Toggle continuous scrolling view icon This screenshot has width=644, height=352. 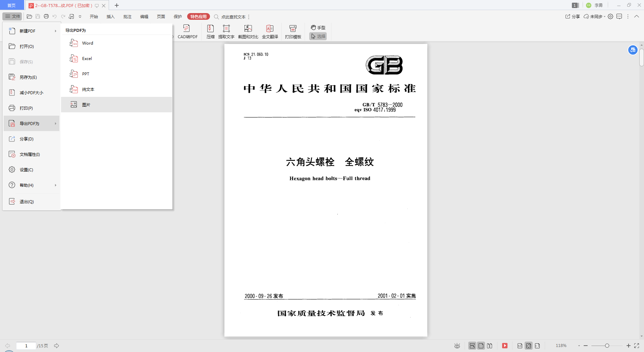[x=472, y=346]
